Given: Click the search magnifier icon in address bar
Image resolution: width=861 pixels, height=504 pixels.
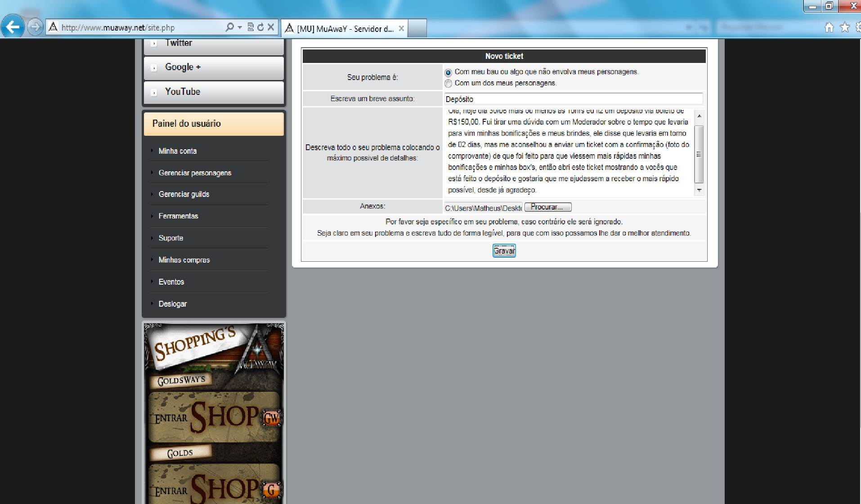Looking at the screenshot, I should point(229,27).
